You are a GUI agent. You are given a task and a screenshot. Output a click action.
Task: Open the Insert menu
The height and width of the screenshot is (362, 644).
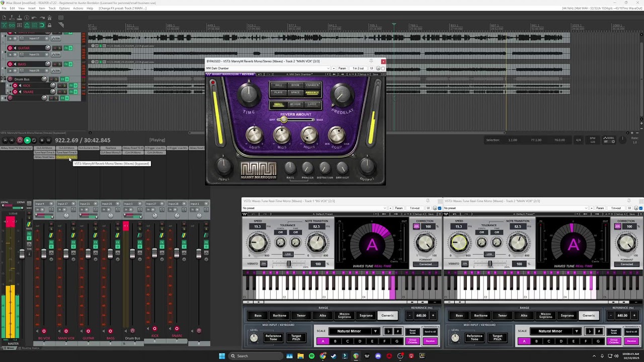point(32,8)
